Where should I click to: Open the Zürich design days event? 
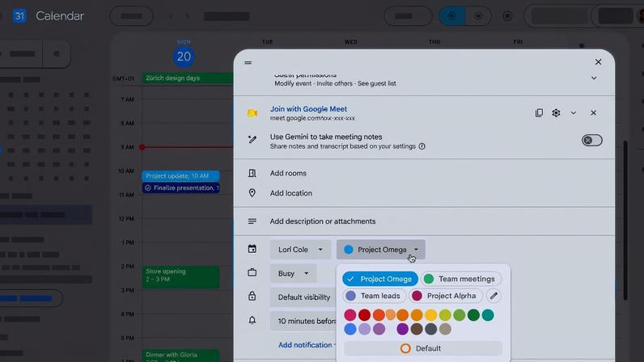188,78
